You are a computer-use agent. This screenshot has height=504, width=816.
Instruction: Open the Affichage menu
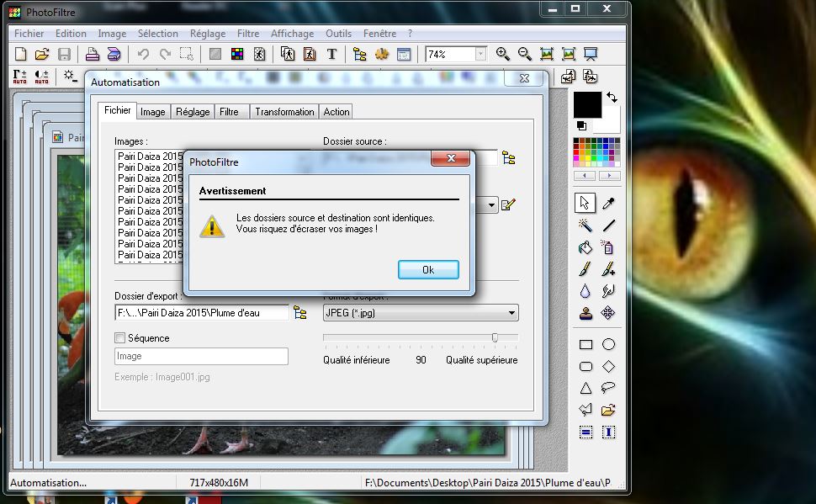point(292,34)
